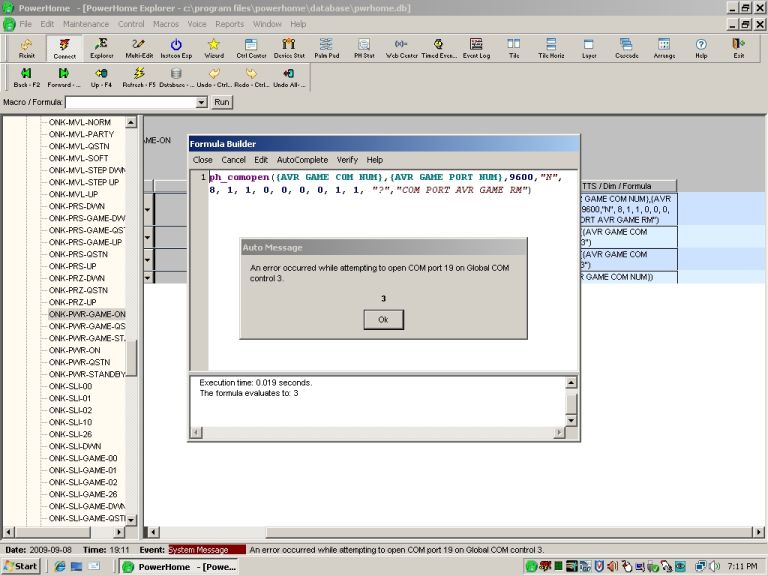The height and width of the screenshot is (576, 768).
Task: Click the Redo toolbar icon
Action: click(x=251, y=77)
